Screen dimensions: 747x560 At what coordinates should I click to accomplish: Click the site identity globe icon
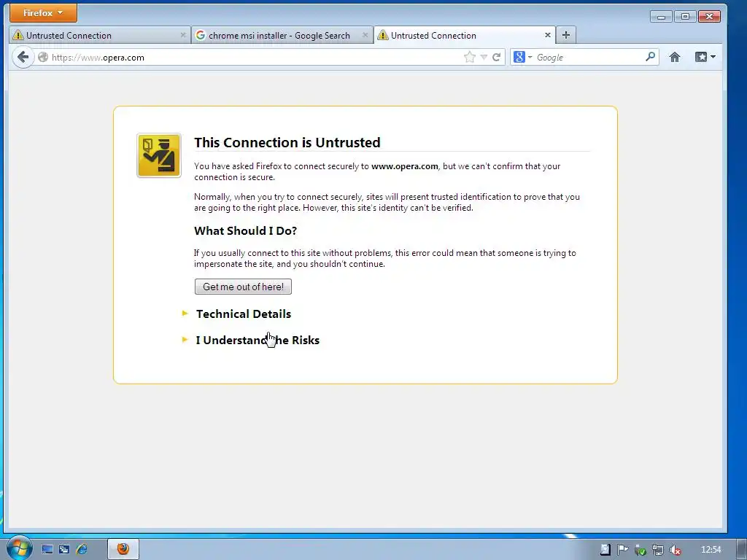(x=43, y=57)
